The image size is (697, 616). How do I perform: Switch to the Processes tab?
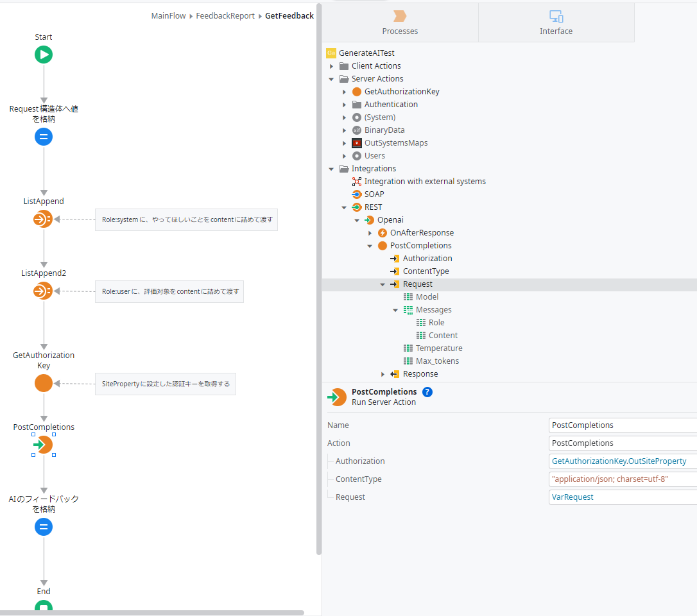(400, 22)
